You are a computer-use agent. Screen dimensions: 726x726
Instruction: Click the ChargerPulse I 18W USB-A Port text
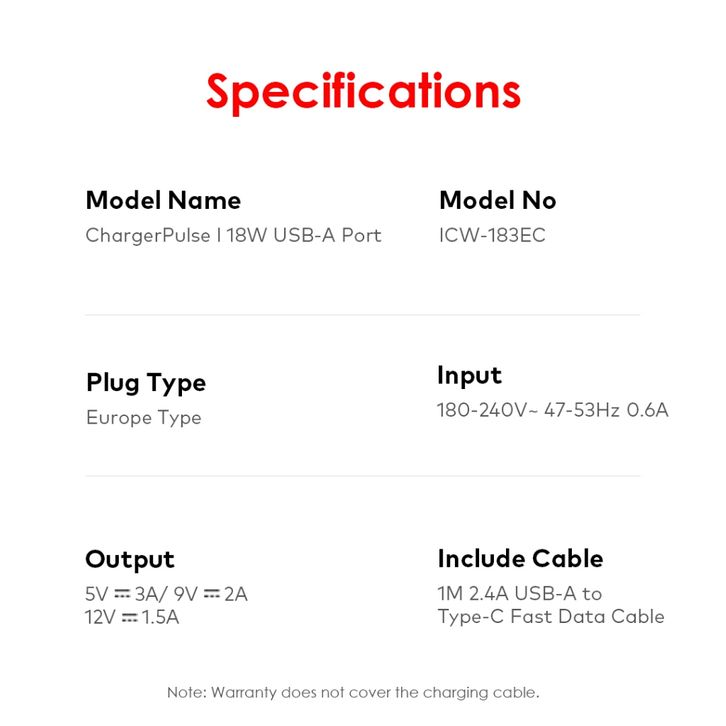[233, 236]
